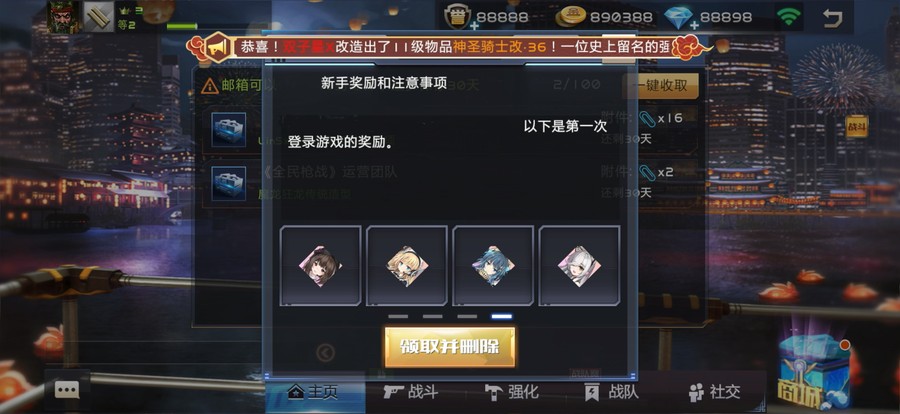Select the blonde girl reward item
The height and width of the screenshot is (414, 900).
tap(407, 266)
